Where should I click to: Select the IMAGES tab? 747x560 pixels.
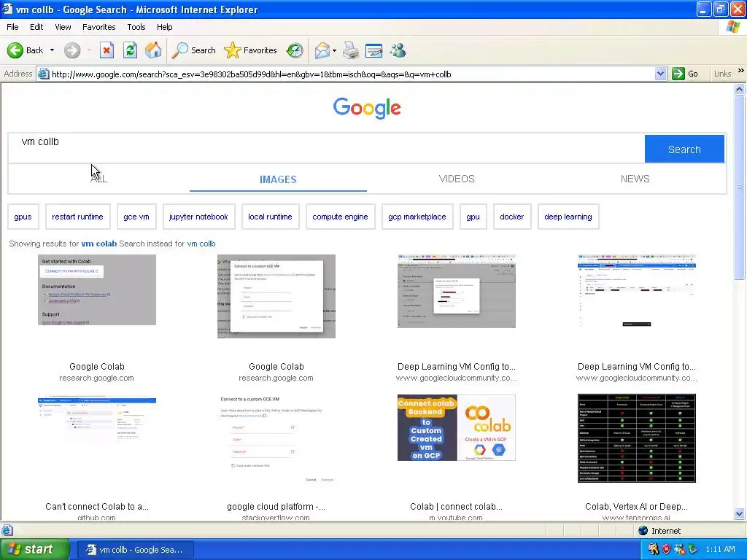[x=278, y=179]
